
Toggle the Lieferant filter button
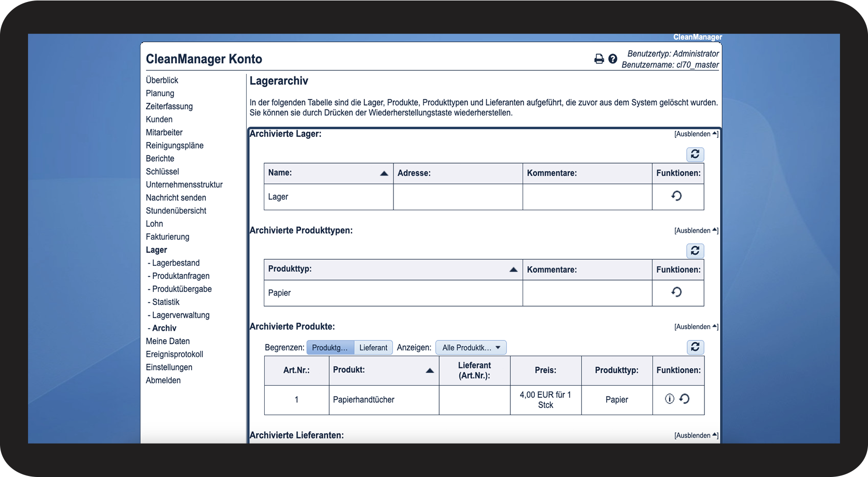point(373,348)
